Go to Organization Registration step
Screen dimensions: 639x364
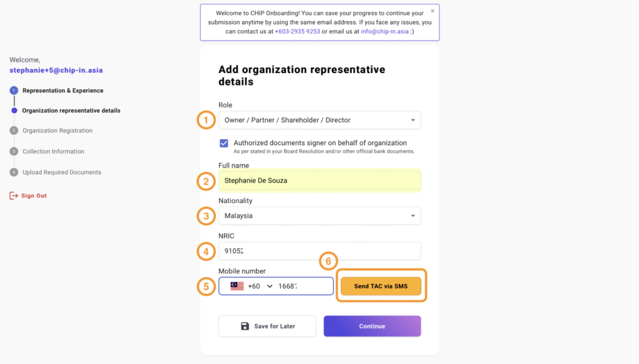point(57,131)
